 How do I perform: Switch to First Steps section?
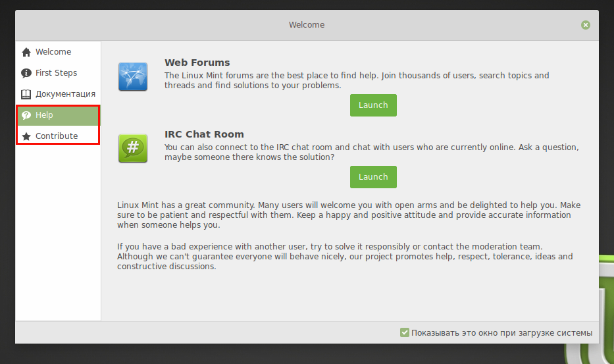click(x=58, y=73)
